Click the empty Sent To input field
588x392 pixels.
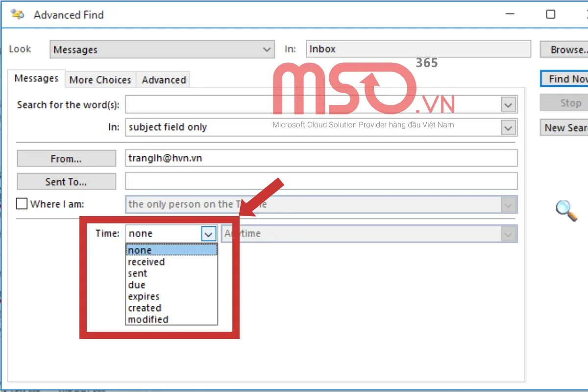(x=318, y=181)
